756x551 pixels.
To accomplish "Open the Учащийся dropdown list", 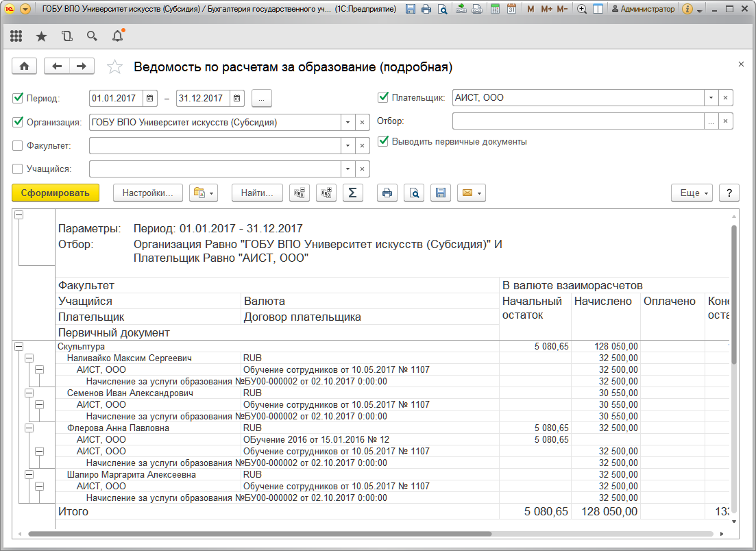I will click(x=347, y=169).
